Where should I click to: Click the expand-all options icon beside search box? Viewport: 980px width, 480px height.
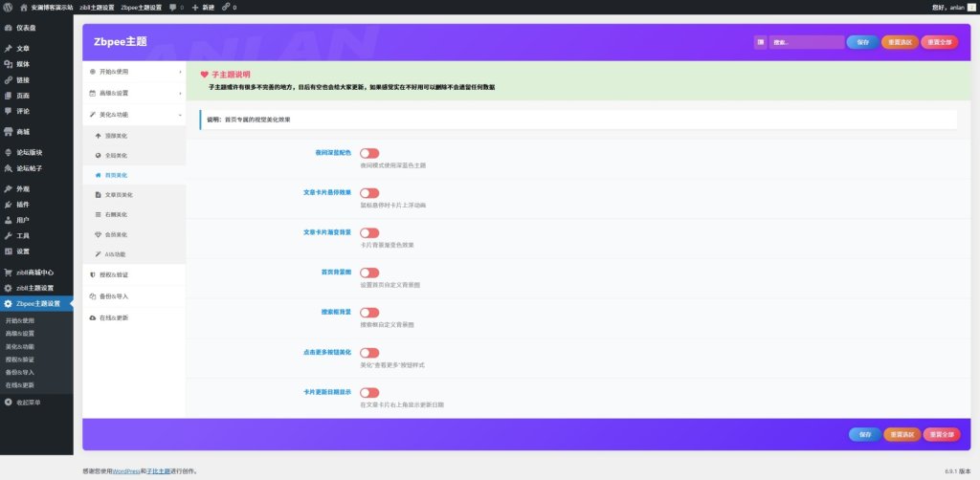pyautogui.click(x=760, y=42)
